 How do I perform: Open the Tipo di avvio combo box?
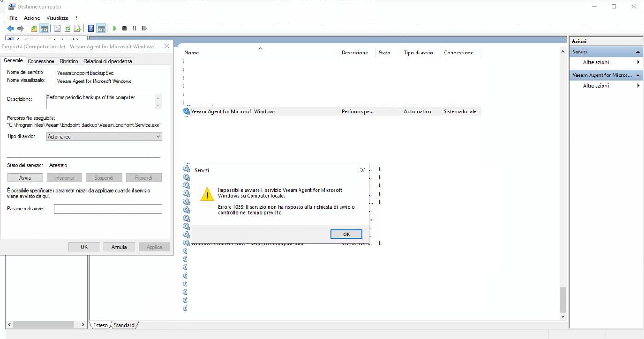[104, 137]
